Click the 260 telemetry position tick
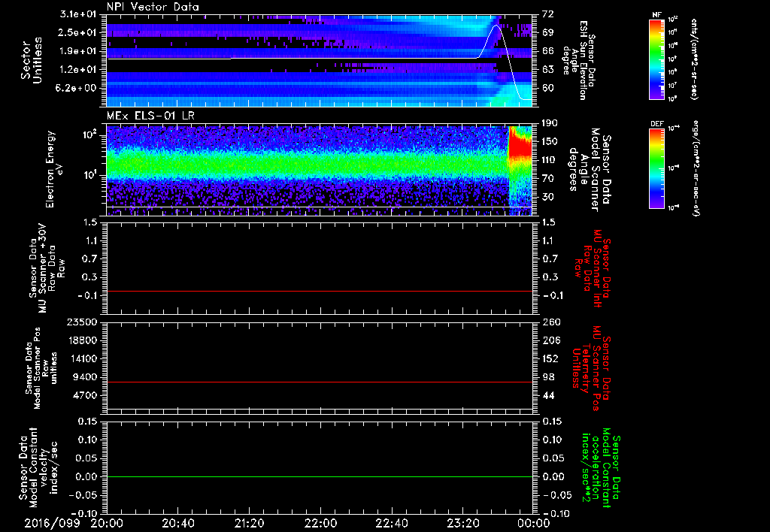This screenshot has width=770, height=532. [550, 322]
